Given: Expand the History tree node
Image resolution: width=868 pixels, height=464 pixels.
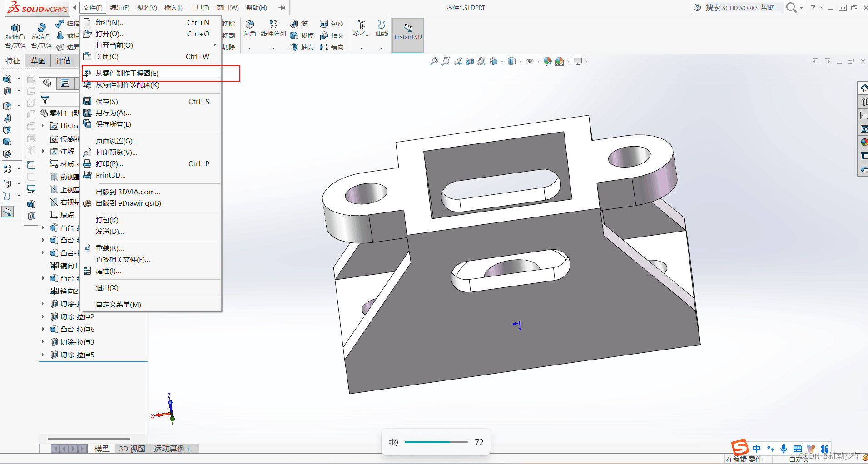Looking at the screenshot, I should [x=43, y=126].
